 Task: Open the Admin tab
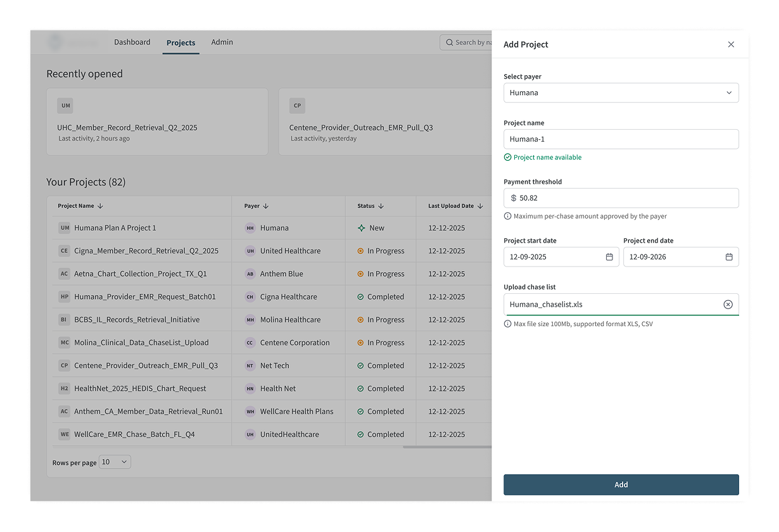coord(222,42)
